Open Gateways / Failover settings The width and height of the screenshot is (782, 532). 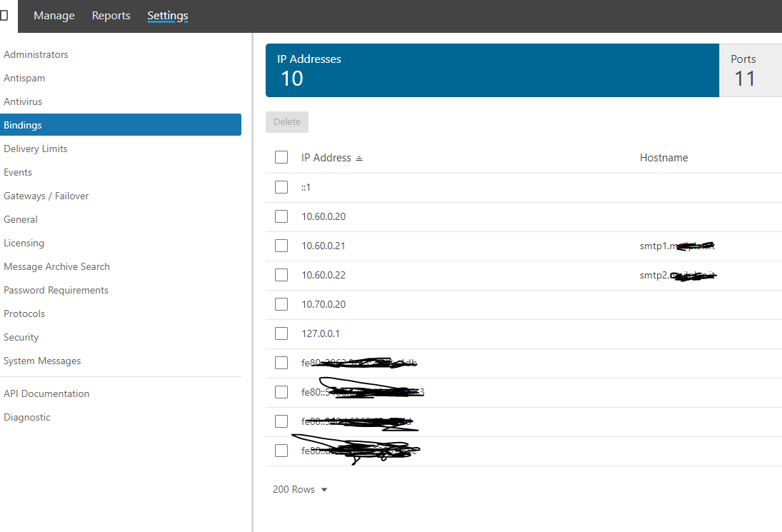click(x=46, y=196)
